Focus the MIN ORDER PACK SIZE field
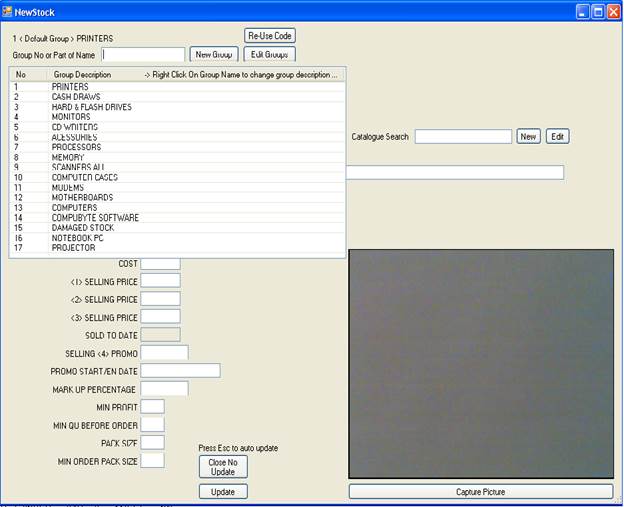The width and height of the screenshot is (624, 507). tap(152, 460)
